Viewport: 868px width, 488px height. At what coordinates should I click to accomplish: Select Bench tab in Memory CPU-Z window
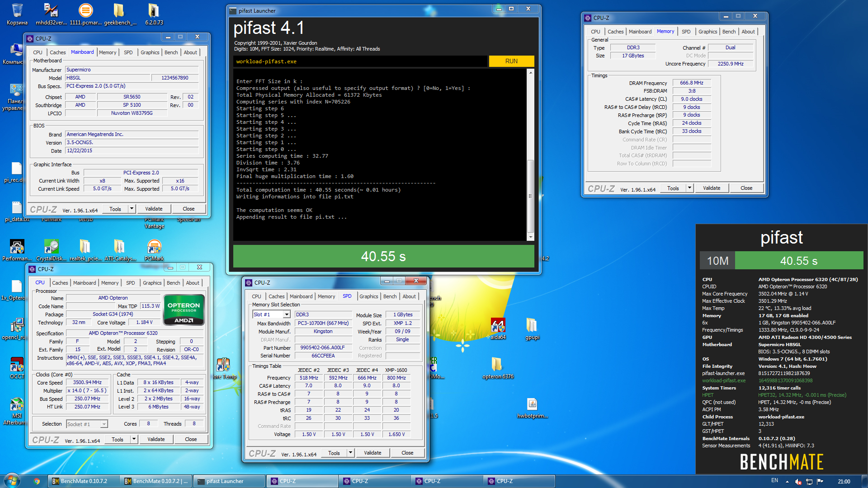729,32
